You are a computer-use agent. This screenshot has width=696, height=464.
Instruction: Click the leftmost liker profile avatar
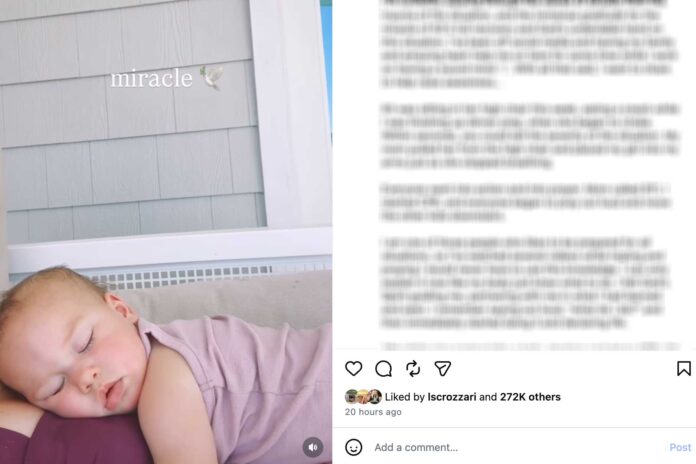coord(352,397)
